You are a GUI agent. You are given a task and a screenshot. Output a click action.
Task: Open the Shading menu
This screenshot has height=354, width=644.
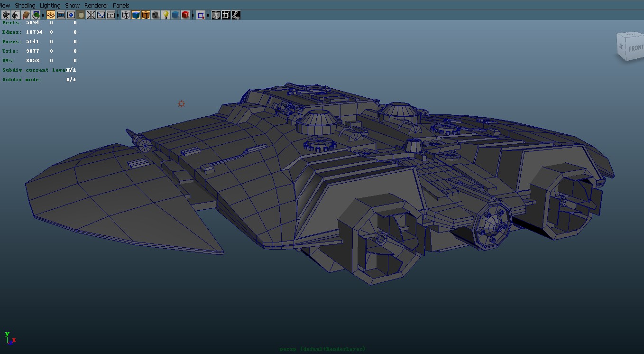pyautogui.click(x=25, y=5)
